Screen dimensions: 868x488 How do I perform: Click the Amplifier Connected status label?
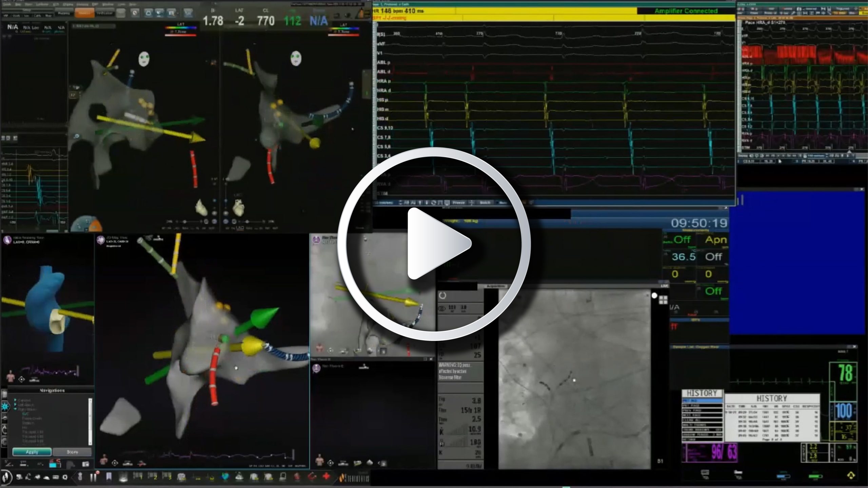point(686,11)
